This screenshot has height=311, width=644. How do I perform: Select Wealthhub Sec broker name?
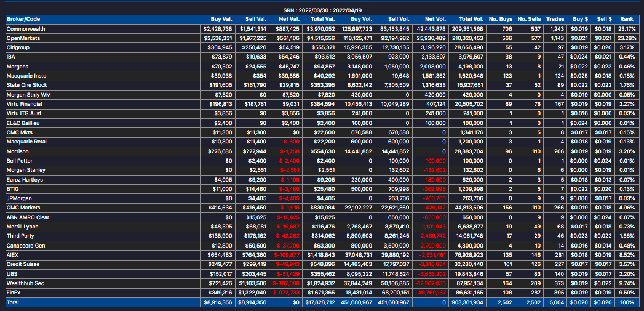coord(25,283)
